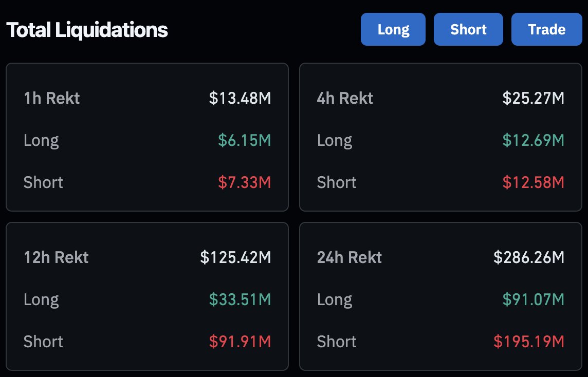
Task: Select the 24h short value $195.19M
Action: click(529, 342)
